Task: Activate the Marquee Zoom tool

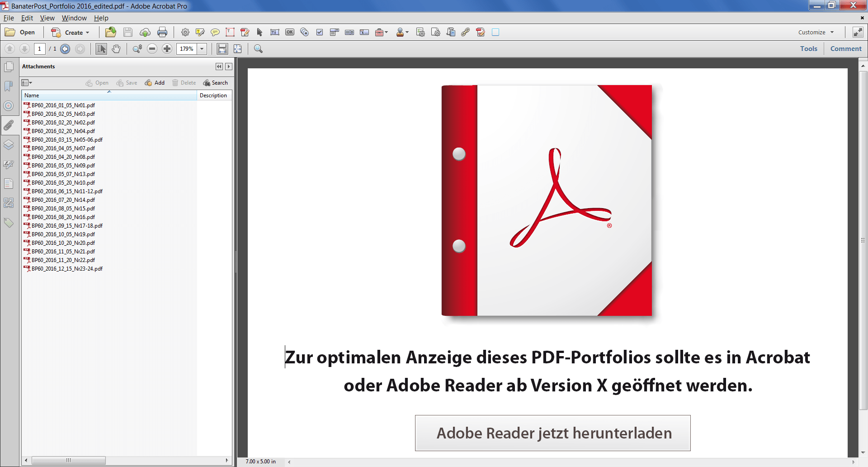Action: 136,48
